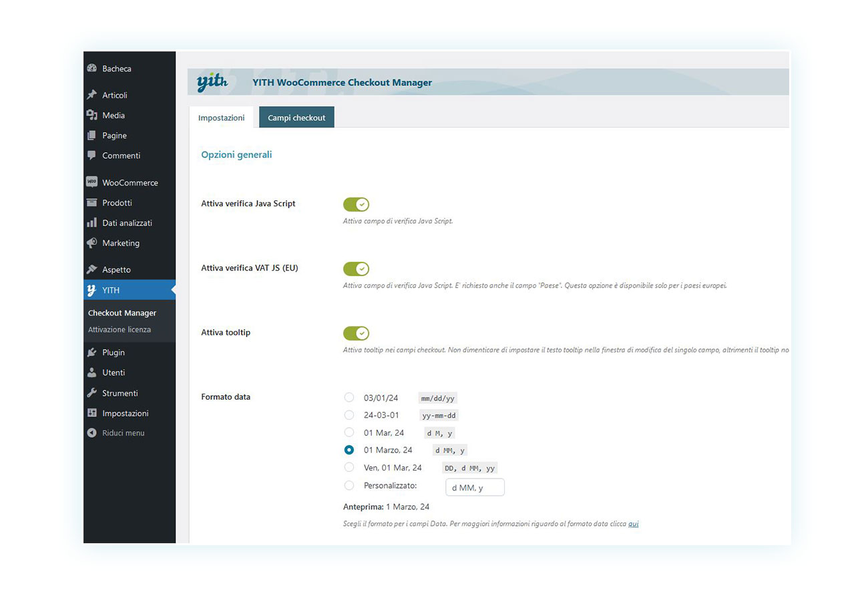868x600 pixels.
Task: Select the 03/01/24 date format
Action: (x=349, y=397)
